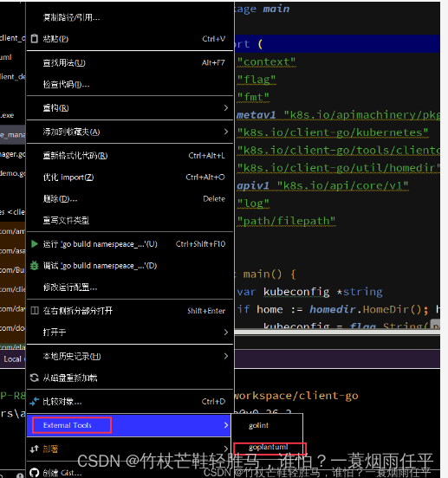The height and width of the screenshot is (478, 448).
Task: Click the "k8s.io/client-go/kubernetes" import line
Action: [333, 132]
